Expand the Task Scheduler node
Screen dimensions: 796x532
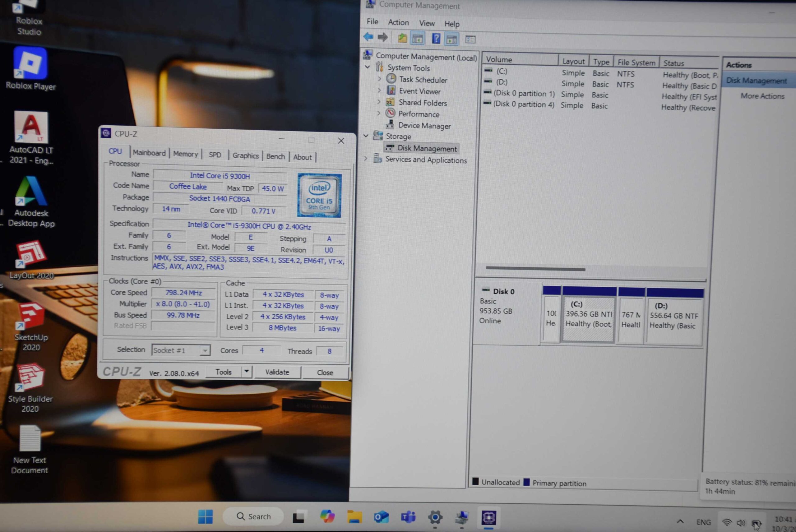click(379, 79)
